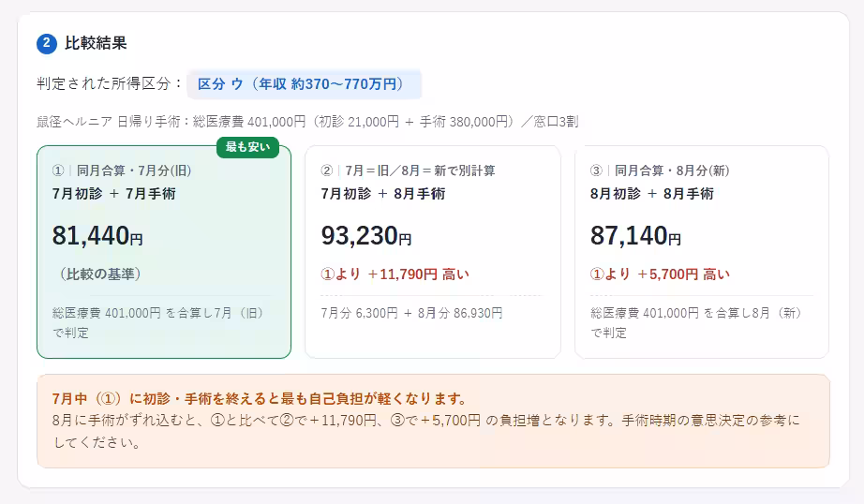The width and height of the screenshot is (864, 504).
Task: Click the 最も安い green badge
Action: pyautogui.click(x=247, y=146)
